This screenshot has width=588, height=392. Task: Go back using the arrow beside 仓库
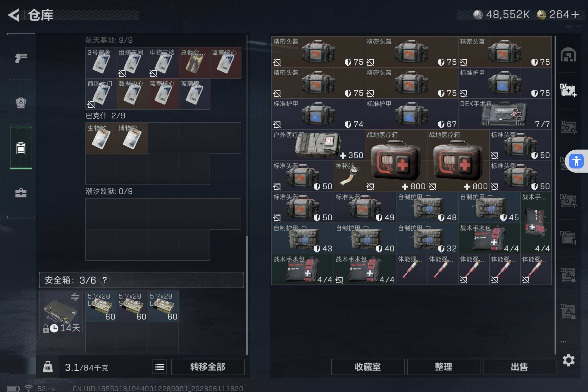[13, 15]
